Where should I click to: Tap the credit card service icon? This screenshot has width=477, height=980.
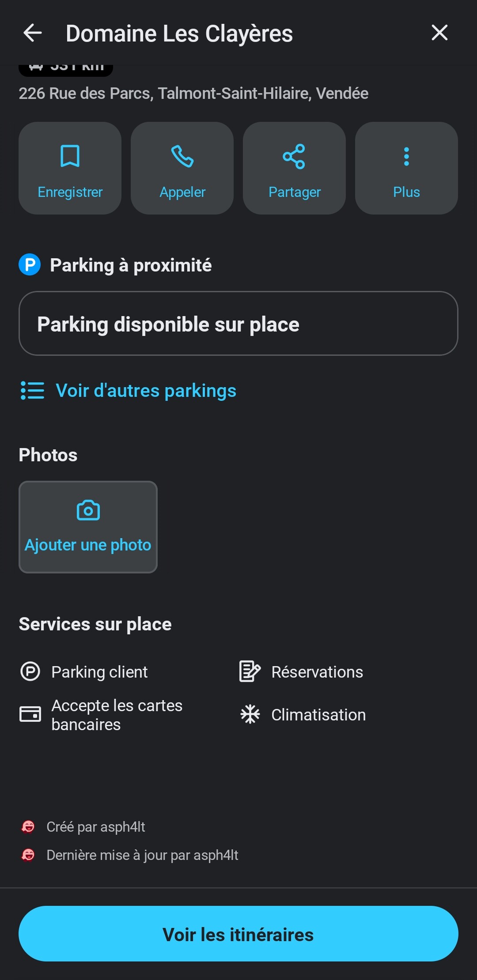tap(30, 714)
